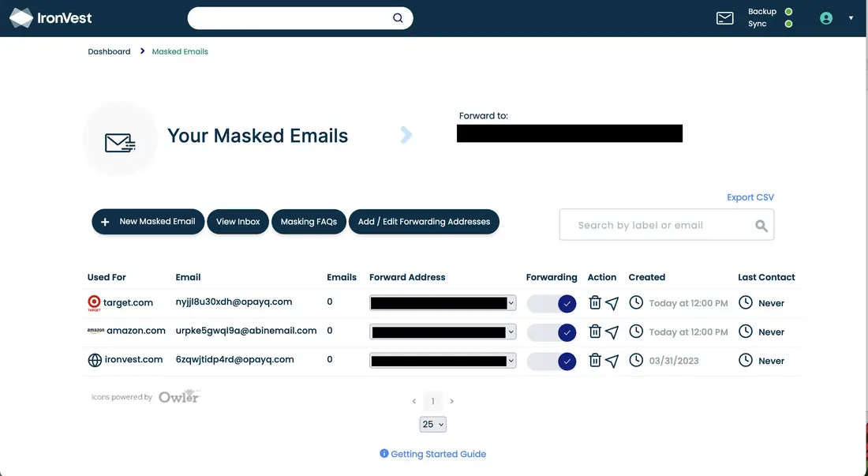
Task: Open the 25 per-page dropdown
Action: pyautogui.click(x=433, y=425)
